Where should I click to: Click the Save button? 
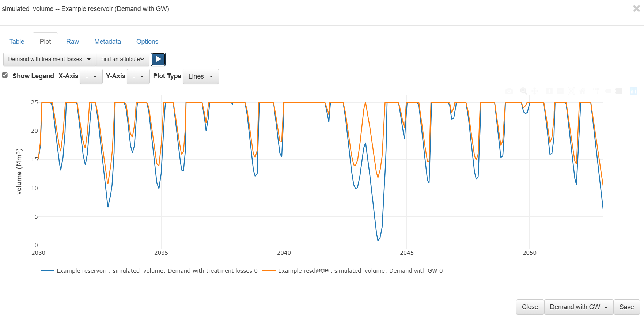click(626, 307)
